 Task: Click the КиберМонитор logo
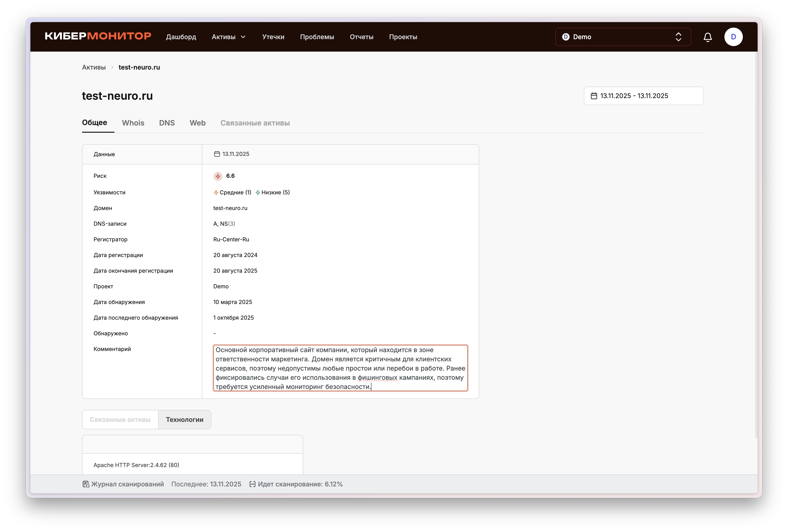point(98,36)
